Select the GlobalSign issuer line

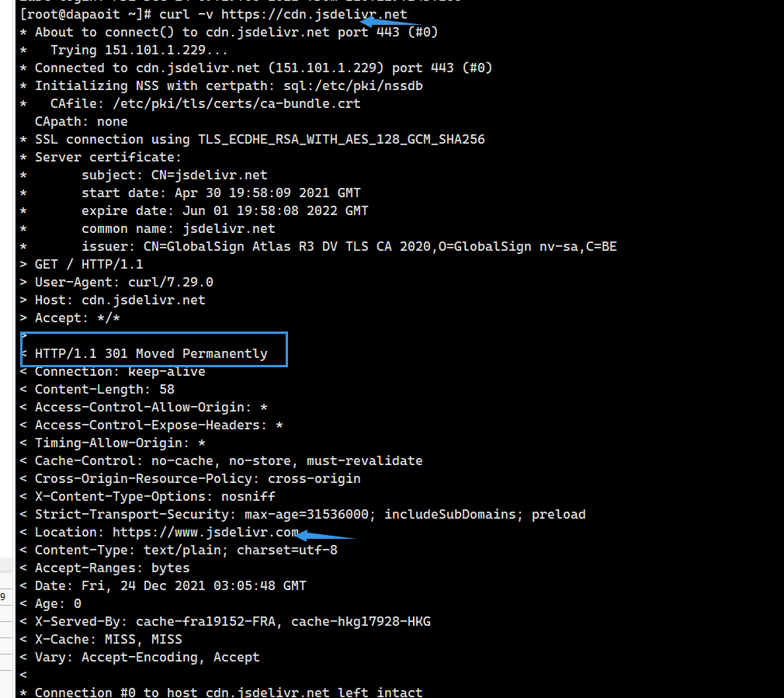pos(318,246)
